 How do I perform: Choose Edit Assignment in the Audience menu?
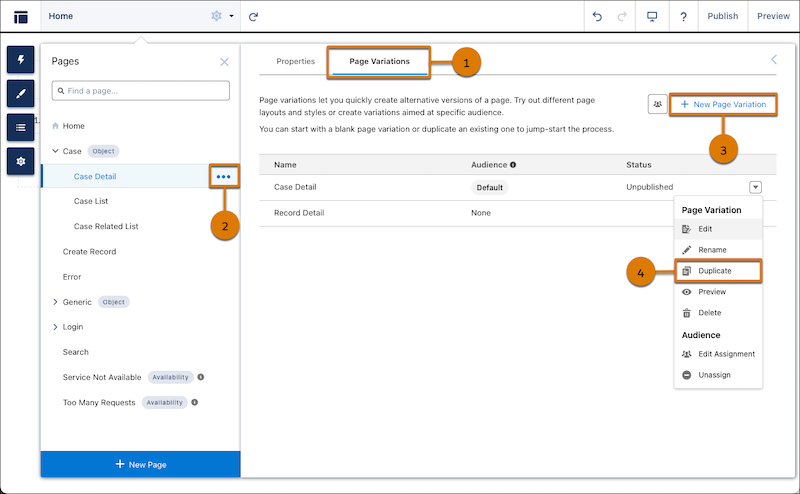click(x=726, y=354)
